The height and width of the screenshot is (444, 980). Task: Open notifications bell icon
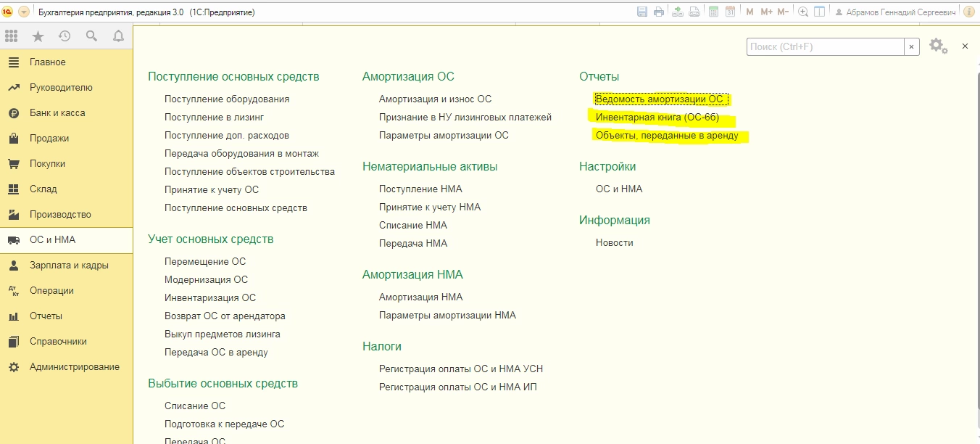pyautogui.click(x=118, y=36)
